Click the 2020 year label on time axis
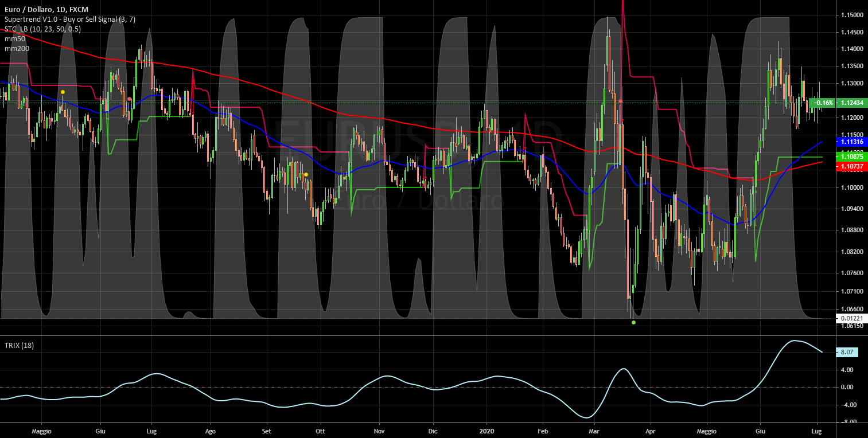 tap(486, 430)
